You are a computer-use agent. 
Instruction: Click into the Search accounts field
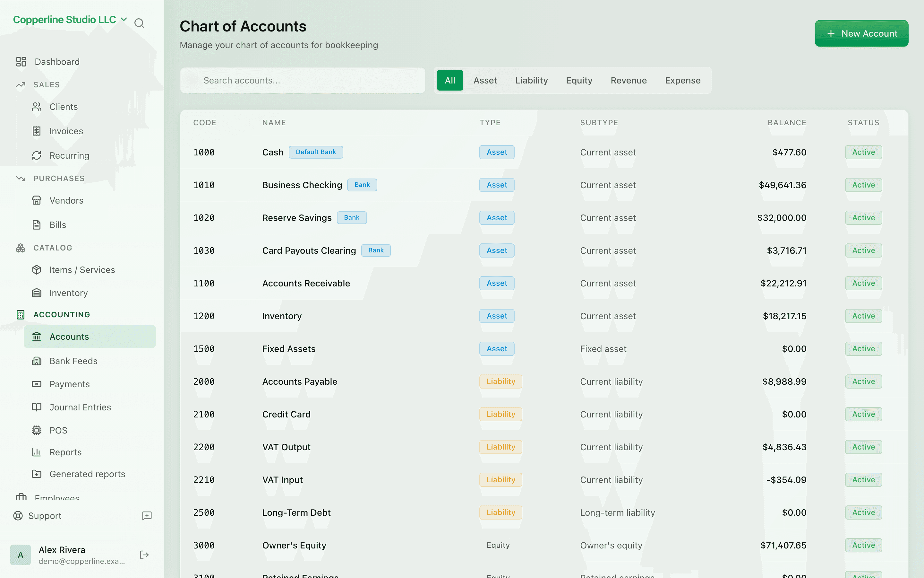click(303, 80)
